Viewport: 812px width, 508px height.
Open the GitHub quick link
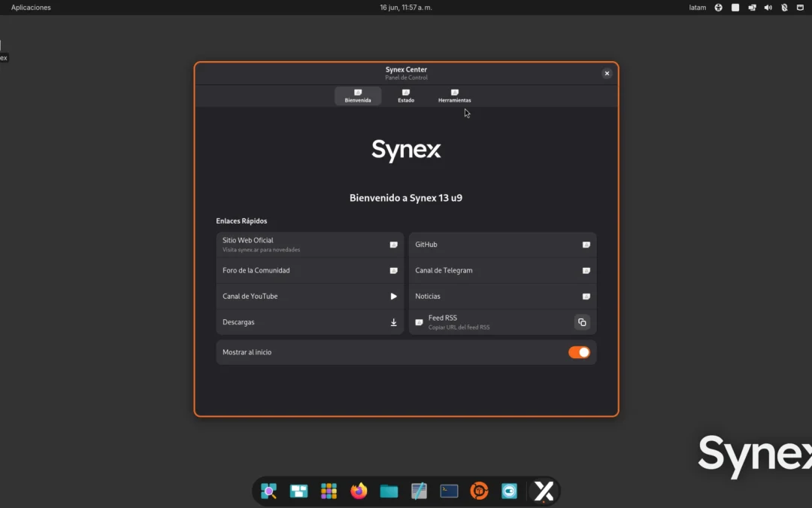[x=502, y=245]
